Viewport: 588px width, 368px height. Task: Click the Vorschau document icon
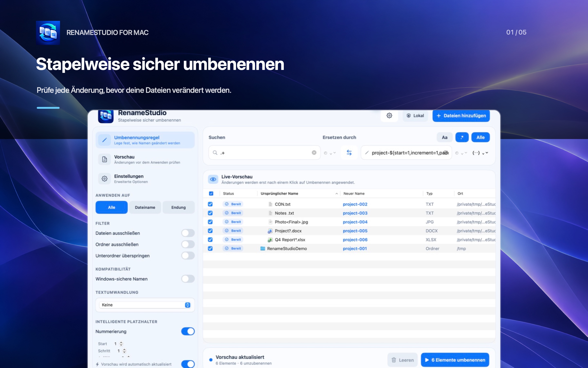pos(105,159)
